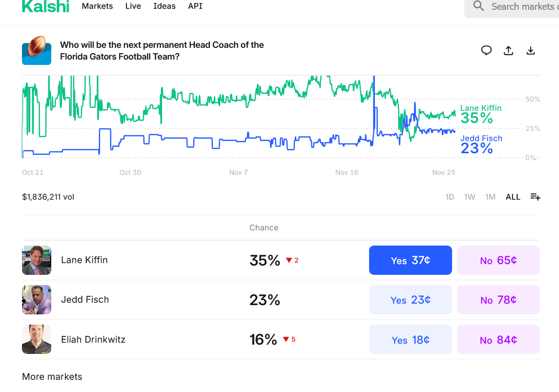Select the 1W time range
559x392 pixels.
pyautogui.click(x=470, y=197)
